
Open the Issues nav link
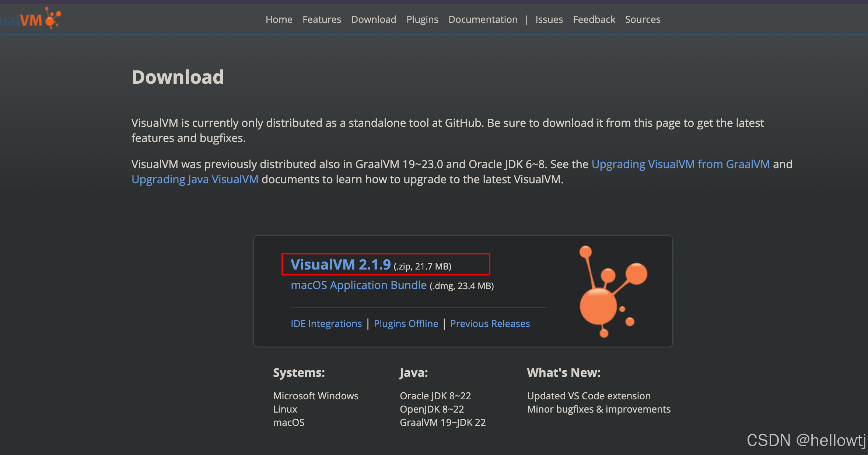click(x=549, y=20)
